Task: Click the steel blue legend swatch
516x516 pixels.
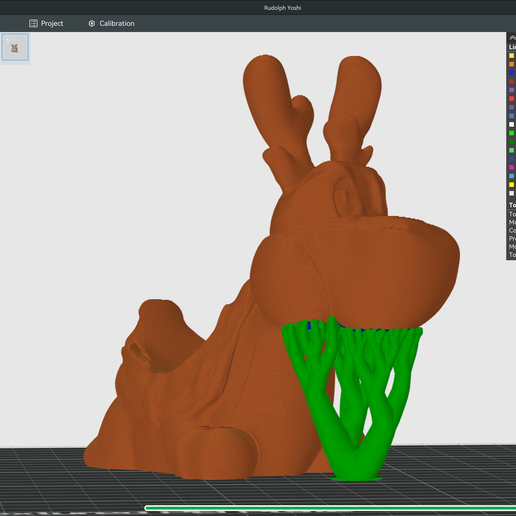Action: click(512, 116)
